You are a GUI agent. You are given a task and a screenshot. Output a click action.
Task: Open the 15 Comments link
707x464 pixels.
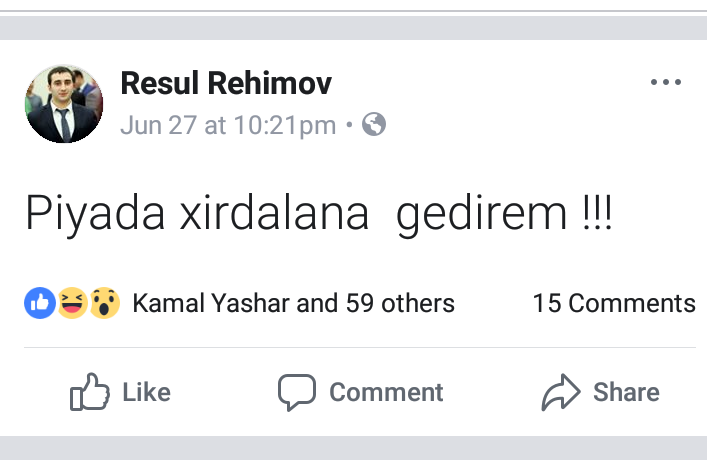coord(613,303)
